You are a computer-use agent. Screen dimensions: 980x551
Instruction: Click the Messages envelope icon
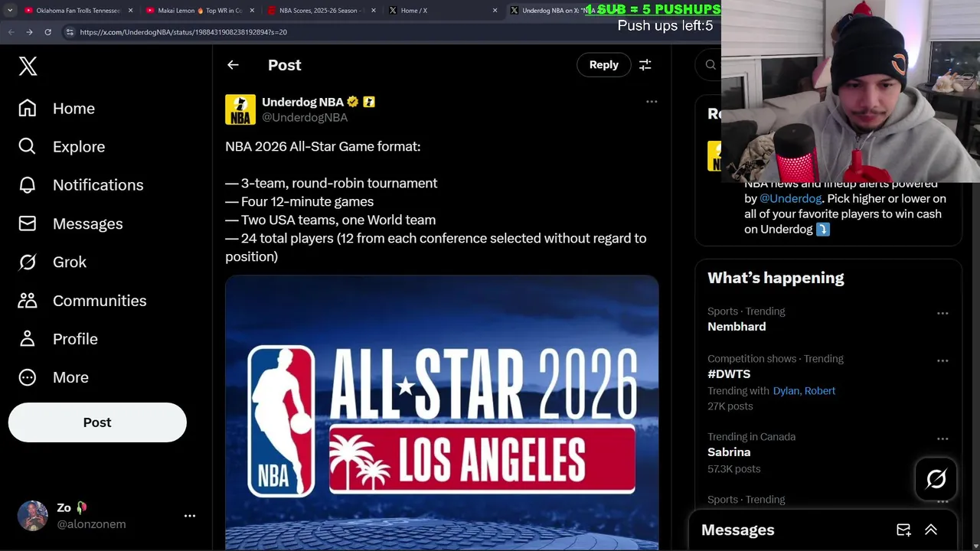click(28, 223)
